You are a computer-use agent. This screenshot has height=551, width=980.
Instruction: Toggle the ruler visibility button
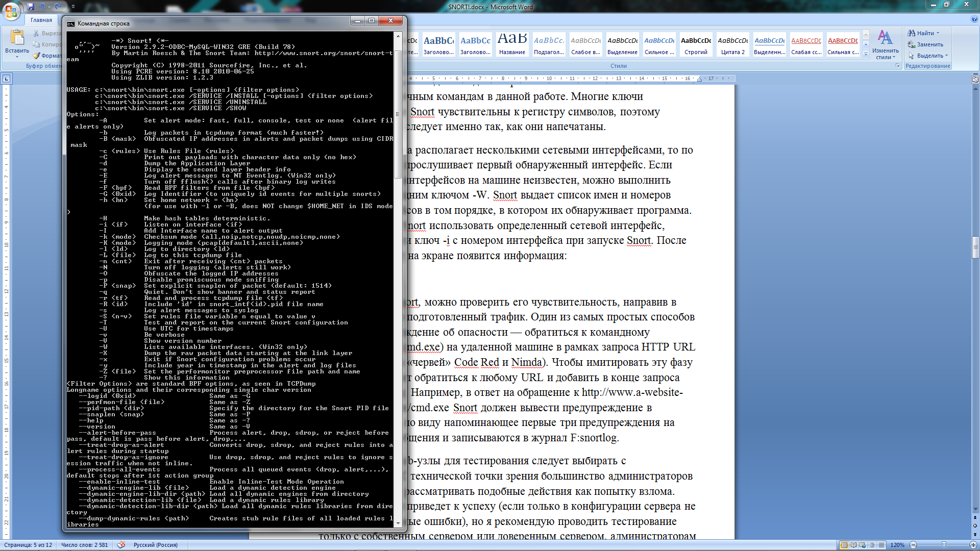coord(975,80)
